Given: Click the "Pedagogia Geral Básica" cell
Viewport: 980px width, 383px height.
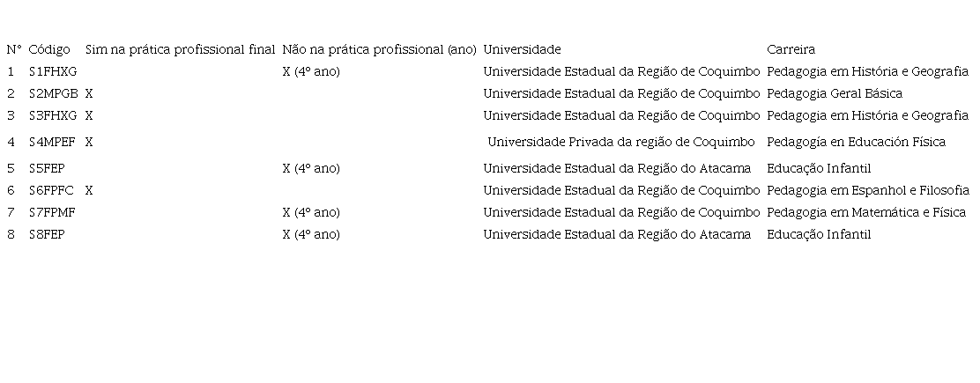Looking at the screenshot, I should click(x=835, y=93).
